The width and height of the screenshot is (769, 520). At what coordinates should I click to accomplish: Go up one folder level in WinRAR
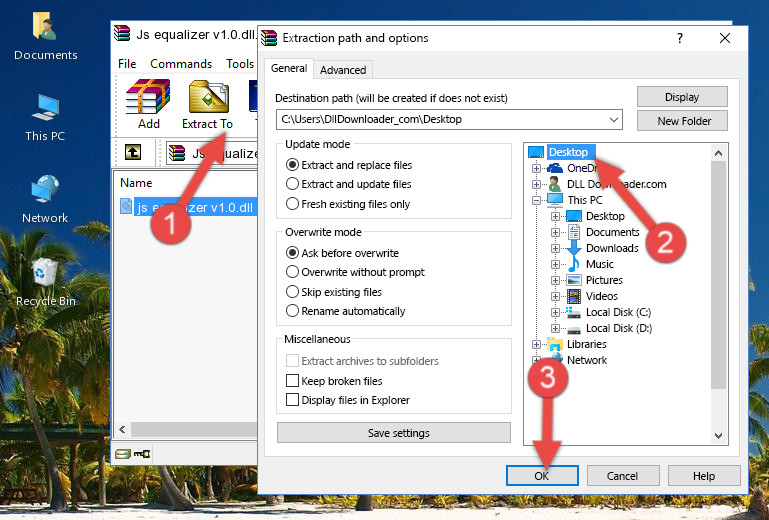point(133,152)
